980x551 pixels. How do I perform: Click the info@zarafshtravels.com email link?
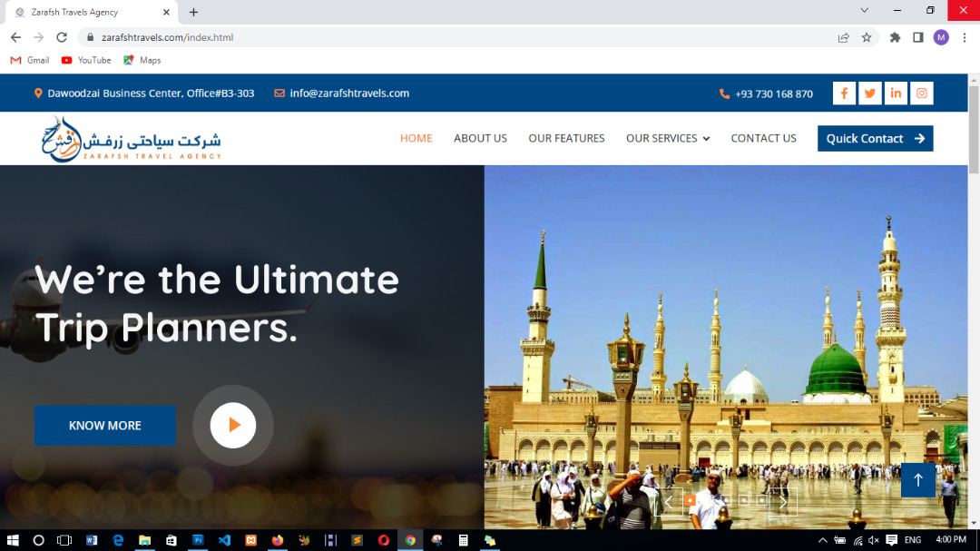tap(349, 93)
